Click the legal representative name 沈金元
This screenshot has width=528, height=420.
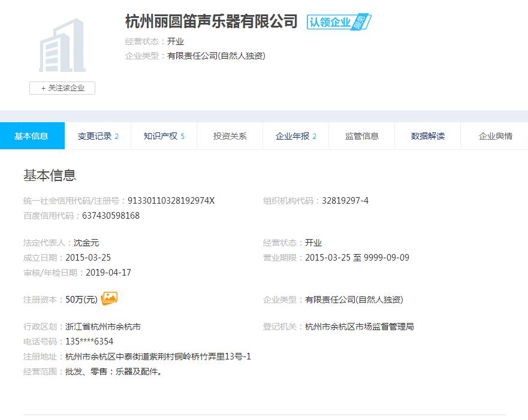point(86,243)
